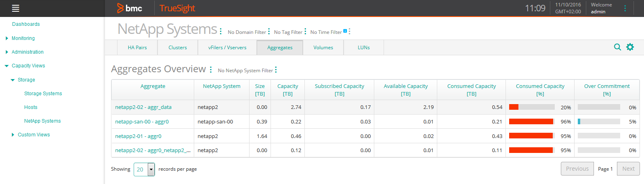Click the 11:09 clock display
Screen dimensions: 644x184
tap(535, 8)
